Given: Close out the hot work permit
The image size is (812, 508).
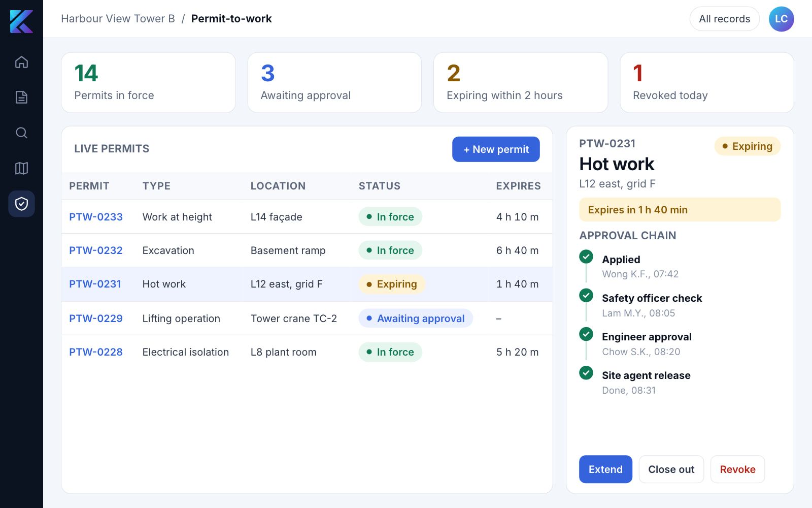Looking at the screenshot, I should pos(671,469).
